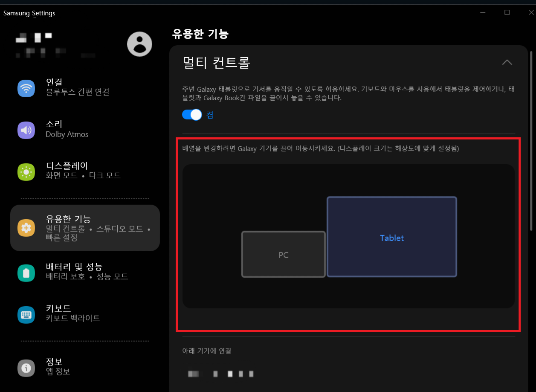Click the 아래 기기에 연결 label
This screenshot has width=536, height=392.
(207, 351)
